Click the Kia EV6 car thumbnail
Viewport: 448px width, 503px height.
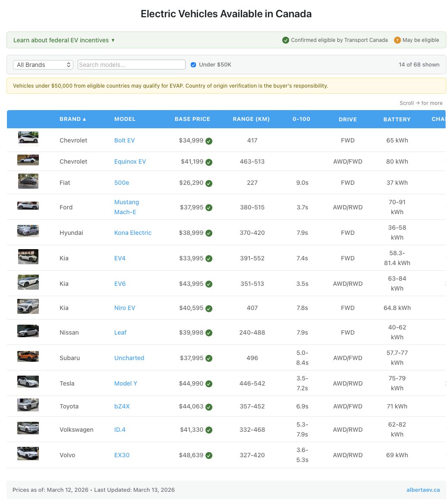tap(28, 282)
